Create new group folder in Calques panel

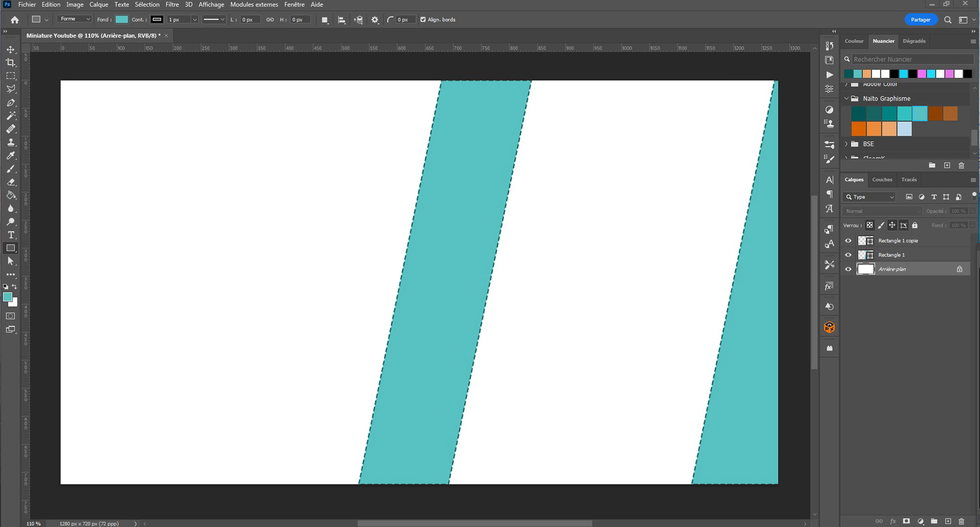pos(934,521)
